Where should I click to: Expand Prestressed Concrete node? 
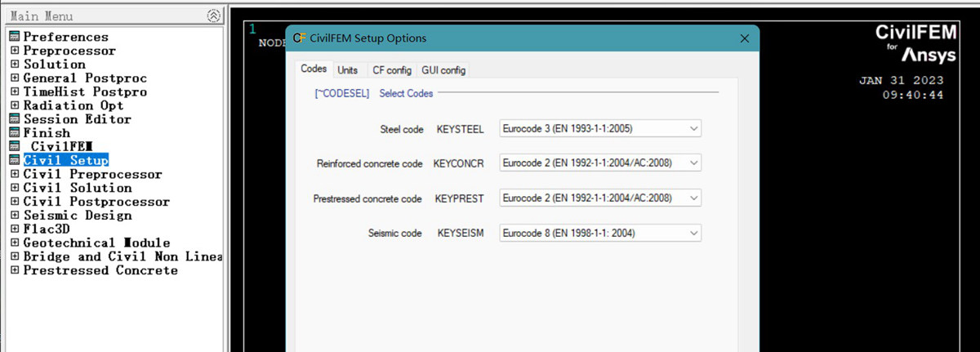[x=14, y=270]
